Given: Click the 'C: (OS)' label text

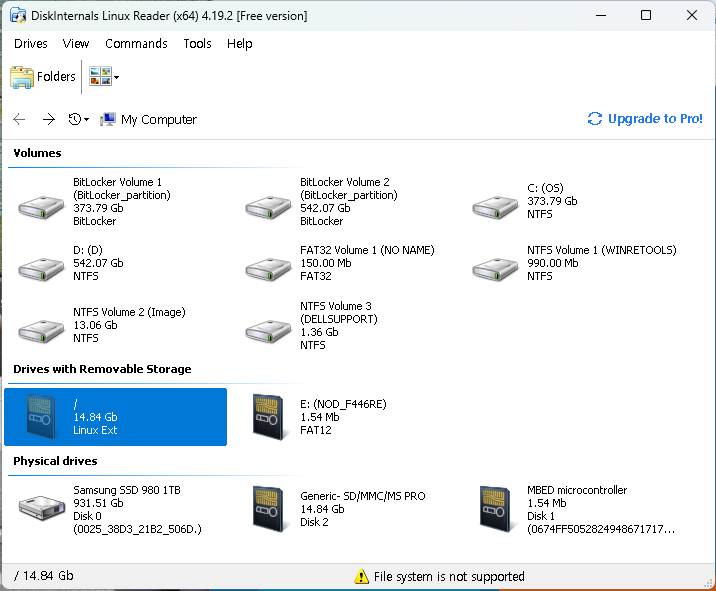Looking at the screenshot, I should click(545, 188).
